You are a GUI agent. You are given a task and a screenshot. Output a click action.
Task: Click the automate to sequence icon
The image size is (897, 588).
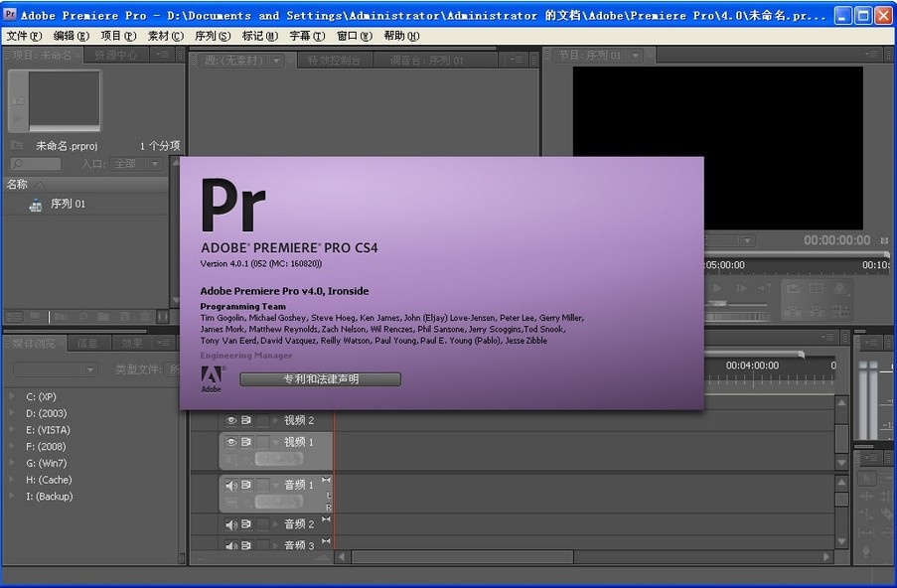click(x=62, y=316)
